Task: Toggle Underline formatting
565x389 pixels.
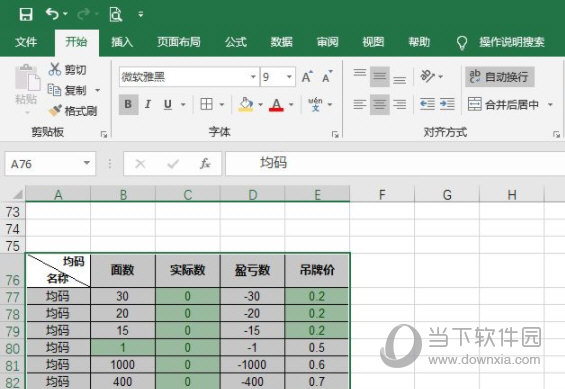Action: coord(168,104)
